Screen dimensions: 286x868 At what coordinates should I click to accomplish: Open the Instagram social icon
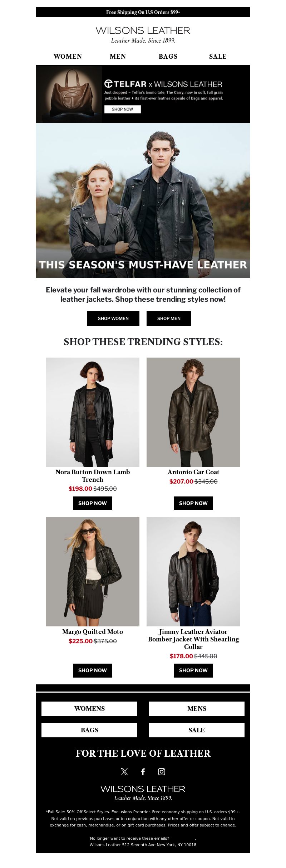click(162, 771)
